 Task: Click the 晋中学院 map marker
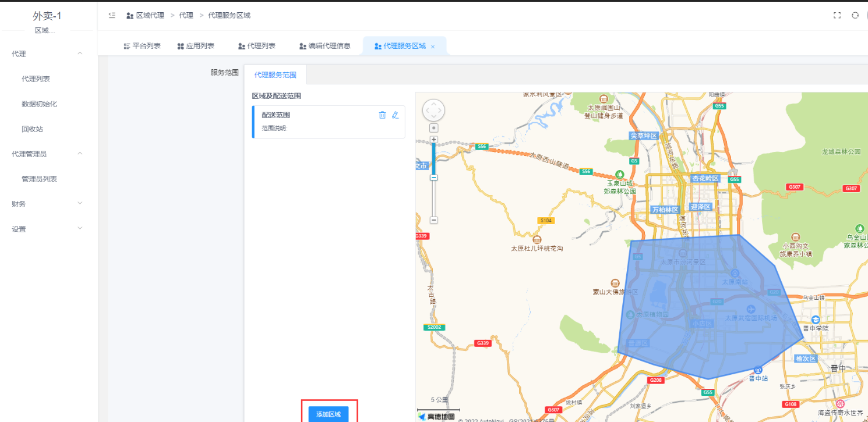(816, 320)
